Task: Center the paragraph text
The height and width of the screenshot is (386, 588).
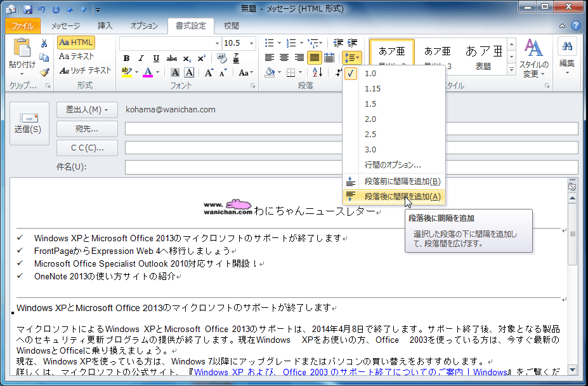Action: [x=284, y=57]
